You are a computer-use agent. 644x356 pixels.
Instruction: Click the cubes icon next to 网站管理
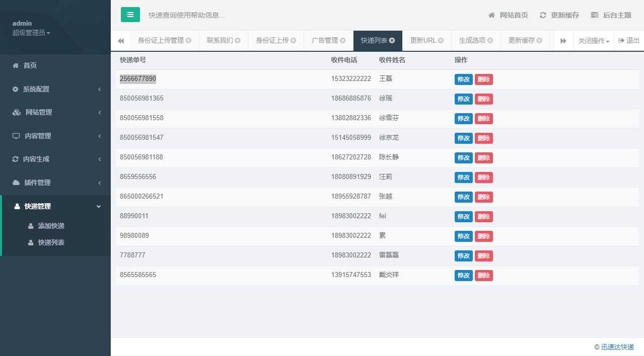(x=17, y=112)
